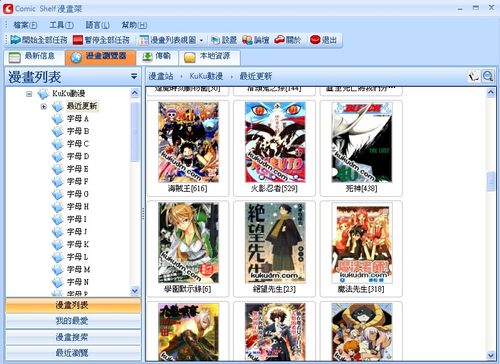500x364 pixels.
Task: Click the forum icon in the toolbar
Action: pyautogui.click(x=247, y=40)
